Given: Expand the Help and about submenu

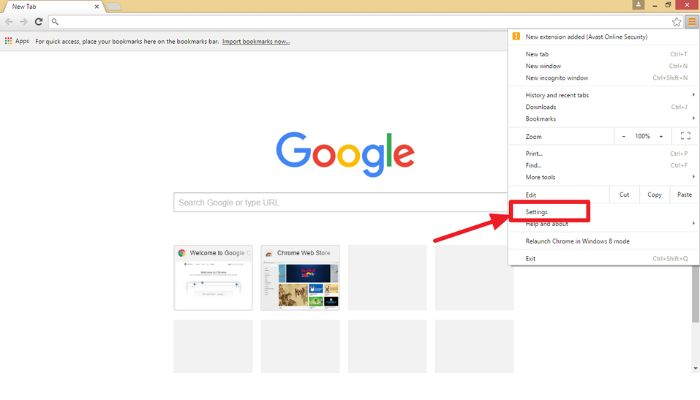Looking at the screenshot, I should [x=604, y=224].
